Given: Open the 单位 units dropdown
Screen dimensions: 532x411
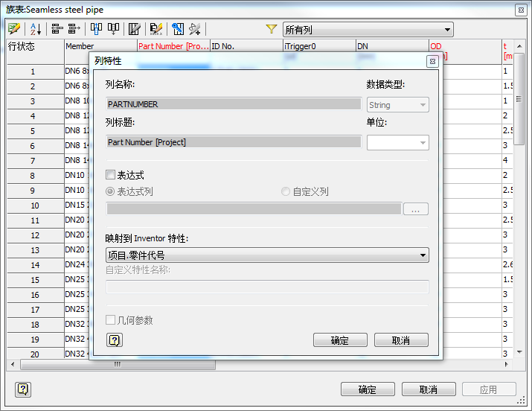Looking at the screenshot, I should click(397, 142).
